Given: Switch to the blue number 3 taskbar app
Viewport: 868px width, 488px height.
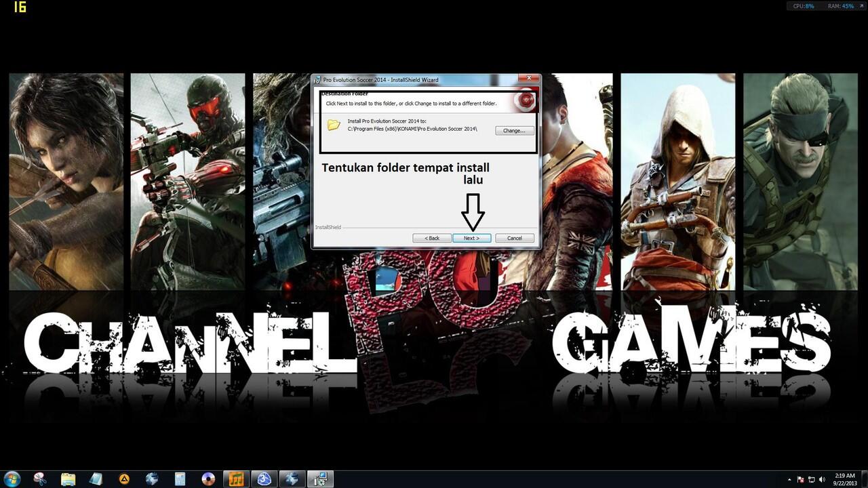Looking at the screenshot, I should pyautogui.click(x=264, y=479).
